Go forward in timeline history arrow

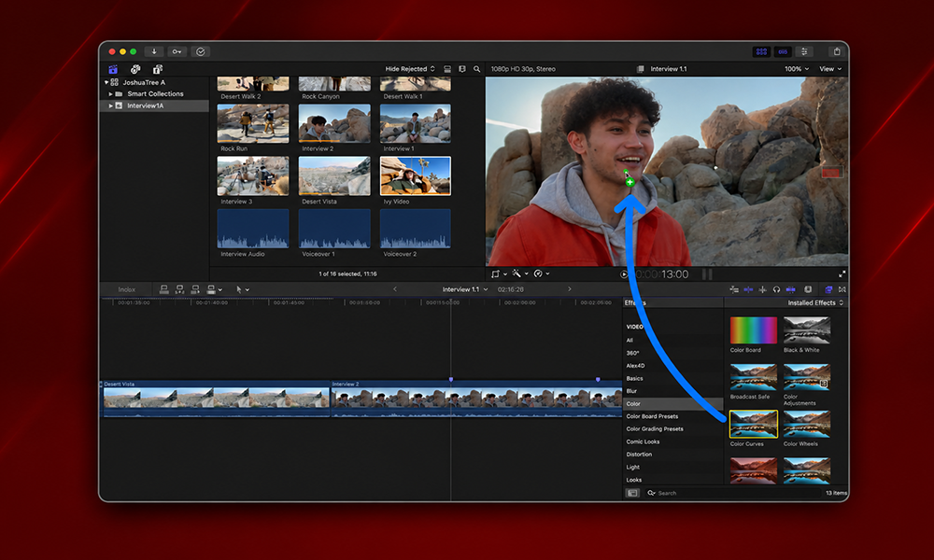(570, 289)
